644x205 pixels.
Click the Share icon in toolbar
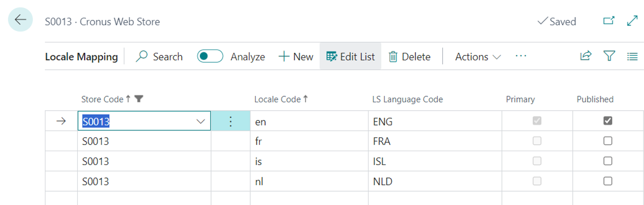[x=586, y=56]
